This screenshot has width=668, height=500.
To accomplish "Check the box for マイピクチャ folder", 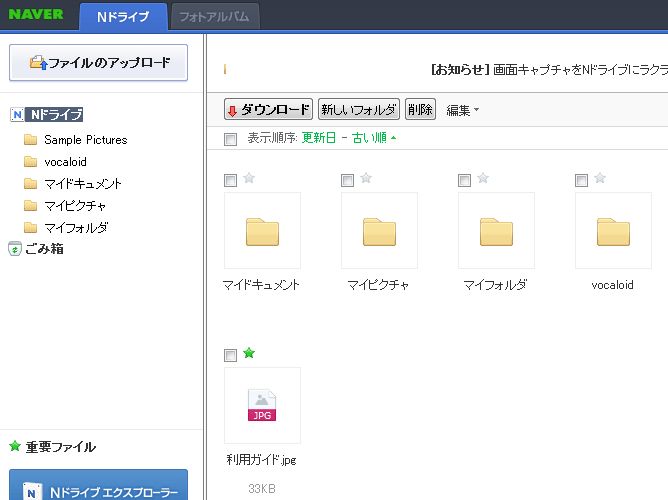I will pos(348,180).
